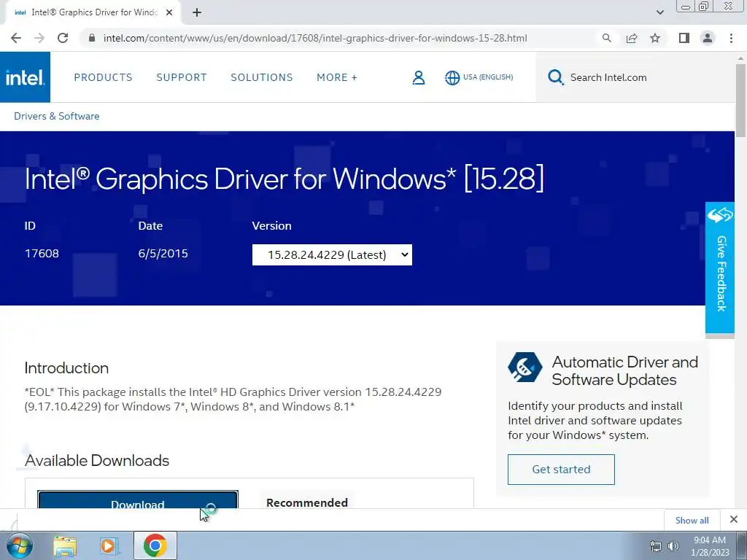Image resolution: width=747 pixels, height=560 pixels.
Task: Go back with the browser back arrow
Action: (x=16, y=38)
